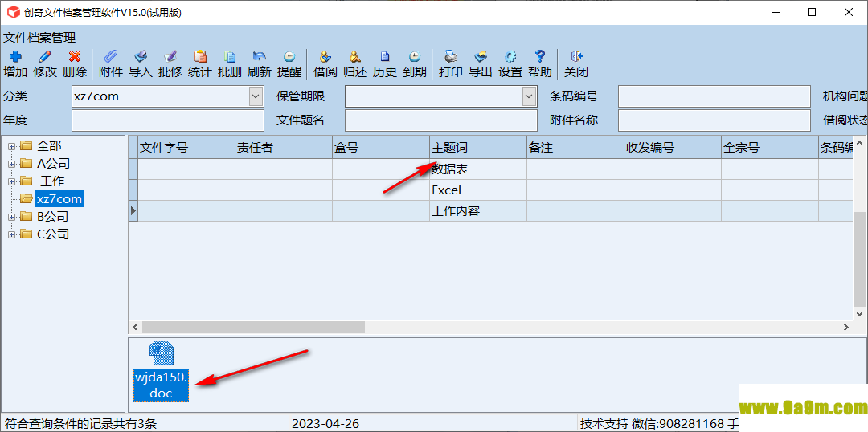868x432 pixels.
Task: Select the Excel cell in table
Action: tap(478, 190)
